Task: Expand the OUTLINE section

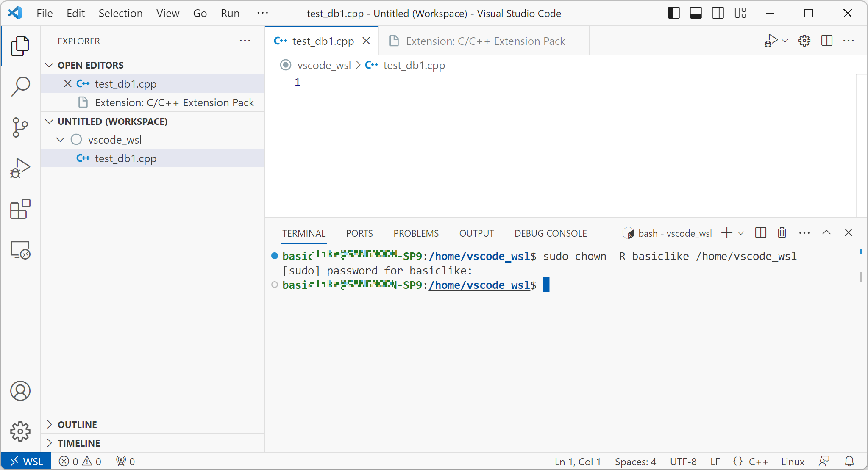Action: [77, 424]
